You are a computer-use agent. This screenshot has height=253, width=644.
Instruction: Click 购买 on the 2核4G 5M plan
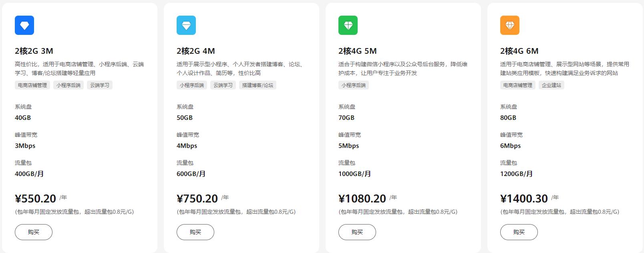357,232
